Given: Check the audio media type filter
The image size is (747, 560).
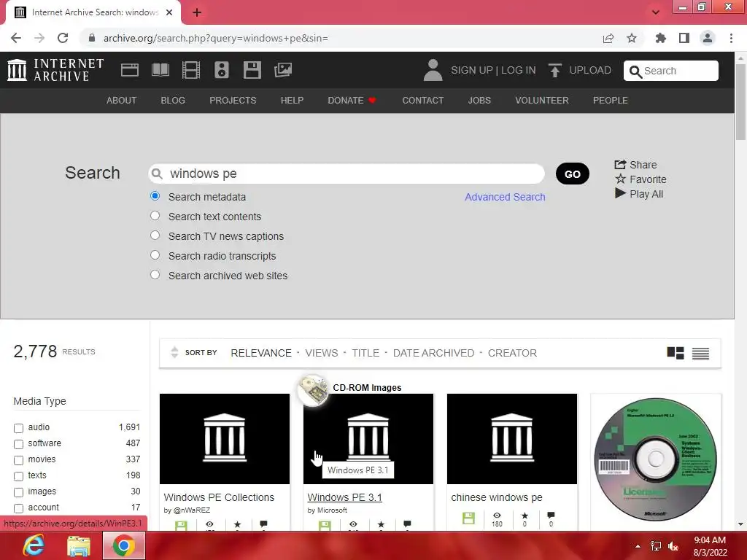Looking at the screenshot, I should coord(18,428).
